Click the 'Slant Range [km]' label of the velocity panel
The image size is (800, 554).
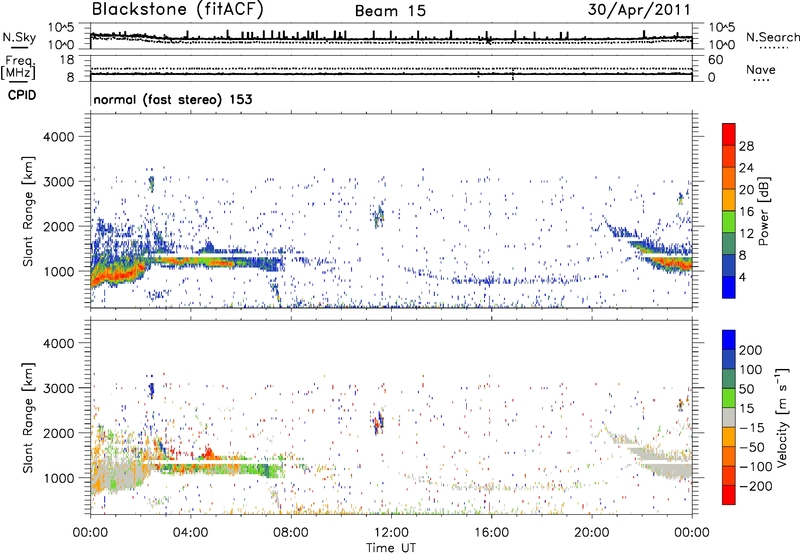pos(28,418)
